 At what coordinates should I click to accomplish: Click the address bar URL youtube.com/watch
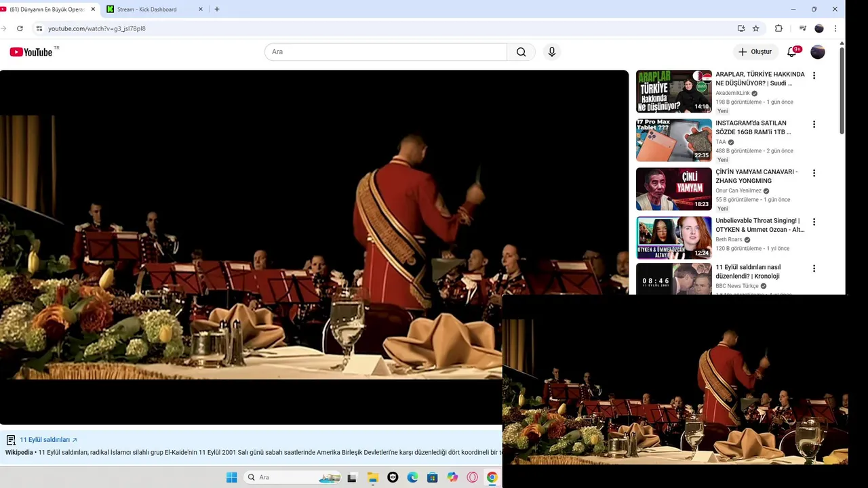[x=96, y=28]
